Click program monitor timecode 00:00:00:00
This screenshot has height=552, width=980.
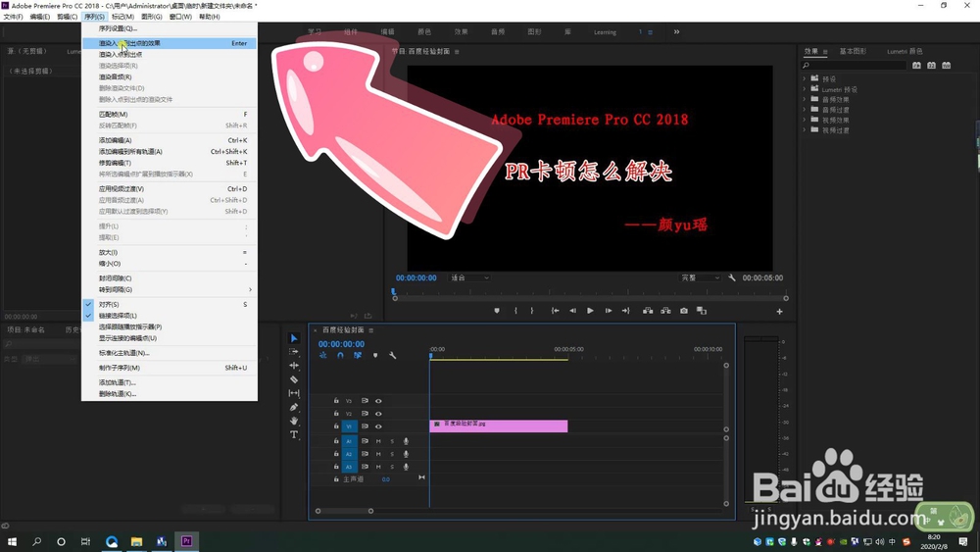[416, 278]
